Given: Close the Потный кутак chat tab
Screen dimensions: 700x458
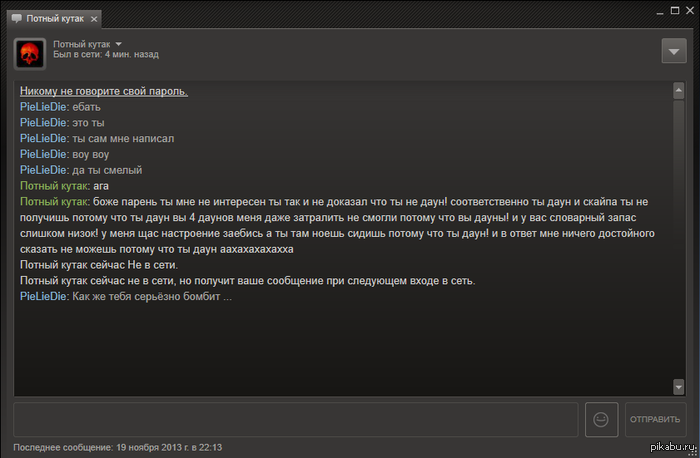Looking at the screenshot, I should click(92, 18).
